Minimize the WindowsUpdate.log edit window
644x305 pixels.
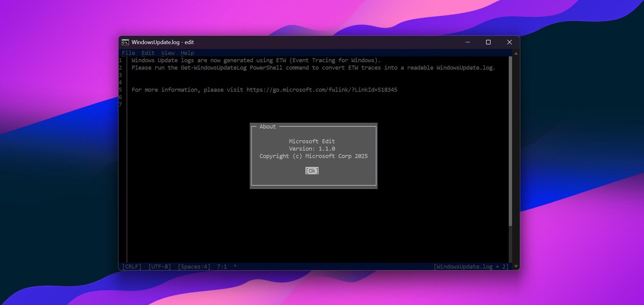pos(468,42)
